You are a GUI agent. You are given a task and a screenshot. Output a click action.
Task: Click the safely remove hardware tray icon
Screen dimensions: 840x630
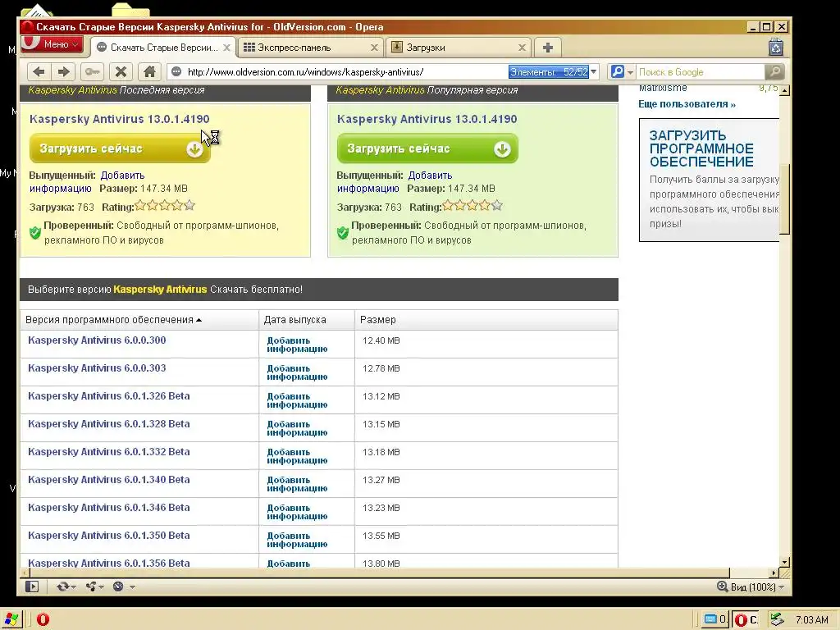click(777, 620)
